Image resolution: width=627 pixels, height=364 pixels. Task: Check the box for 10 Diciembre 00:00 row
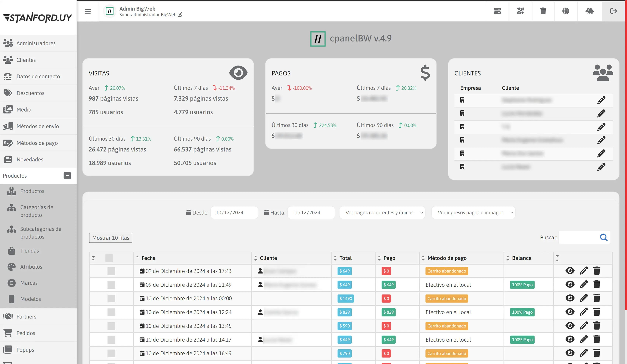pos(111,298)
